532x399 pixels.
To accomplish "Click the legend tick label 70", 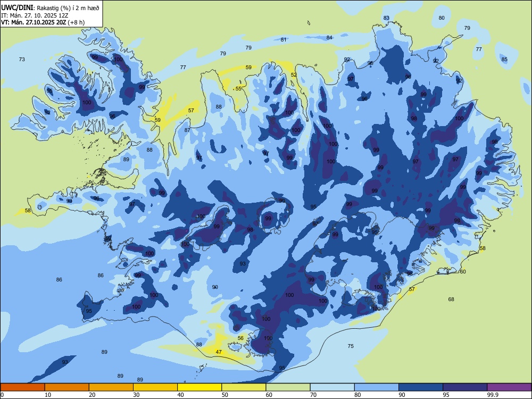I will tap(313, 395).
